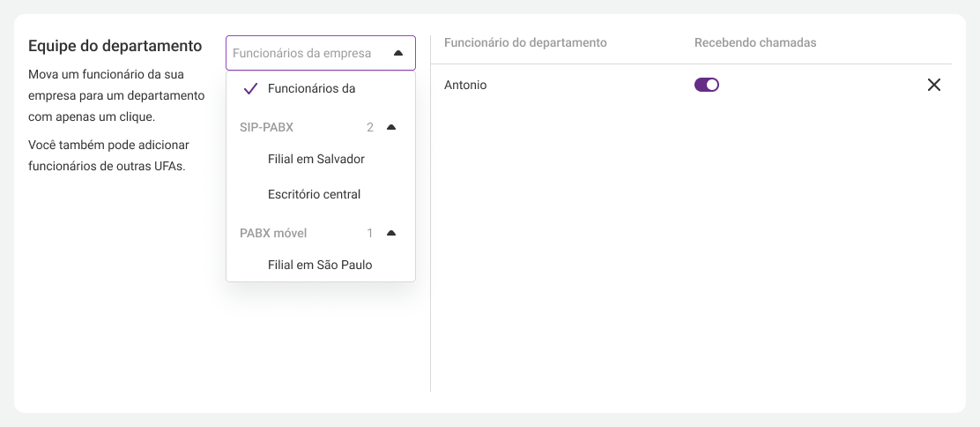The height and width of the screenshot is (427, 980).
Task: Click the PABX móvel count badge 1
Action: click(370, 233)
